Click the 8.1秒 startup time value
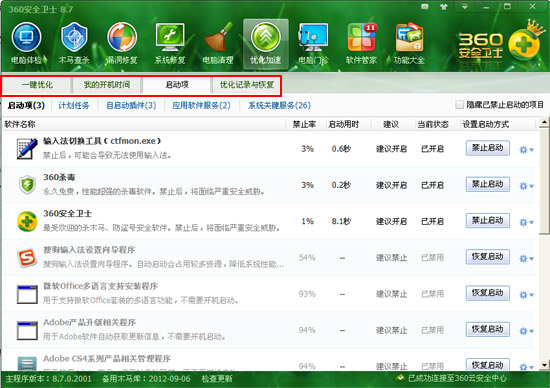 coord(341,221)
